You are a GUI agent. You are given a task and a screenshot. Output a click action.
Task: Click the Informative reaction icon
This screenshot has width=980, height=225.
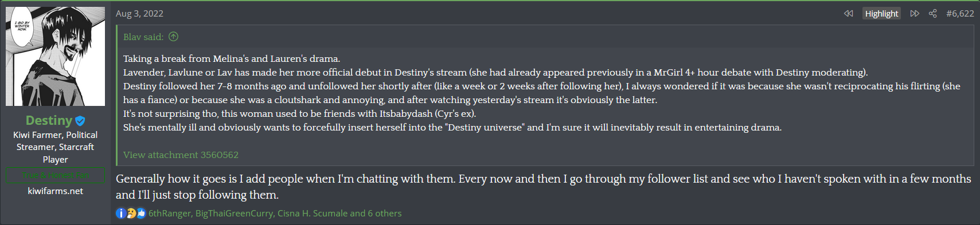(x=120, y=214)
